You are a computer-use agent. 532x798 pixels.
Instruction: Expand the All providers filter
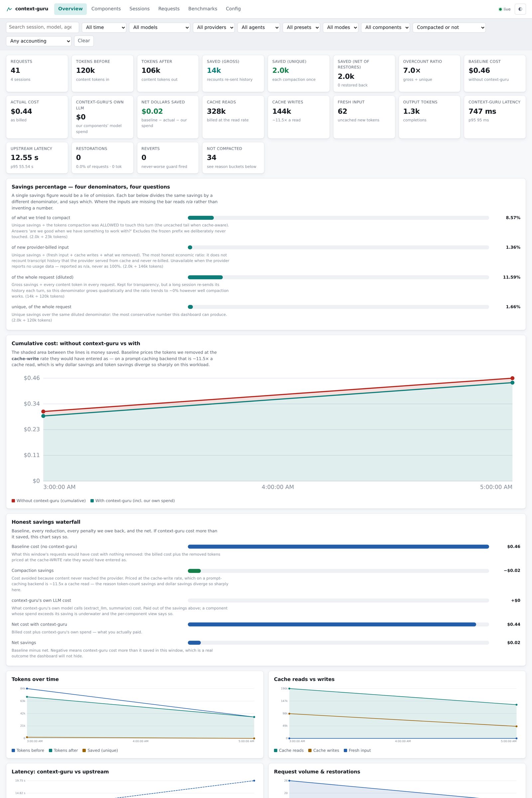tap(214, 28)
